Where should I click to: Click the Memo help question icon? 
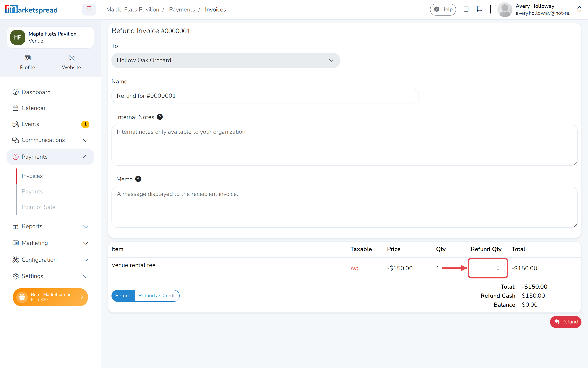pyautogui.click(x=138, y=179)
